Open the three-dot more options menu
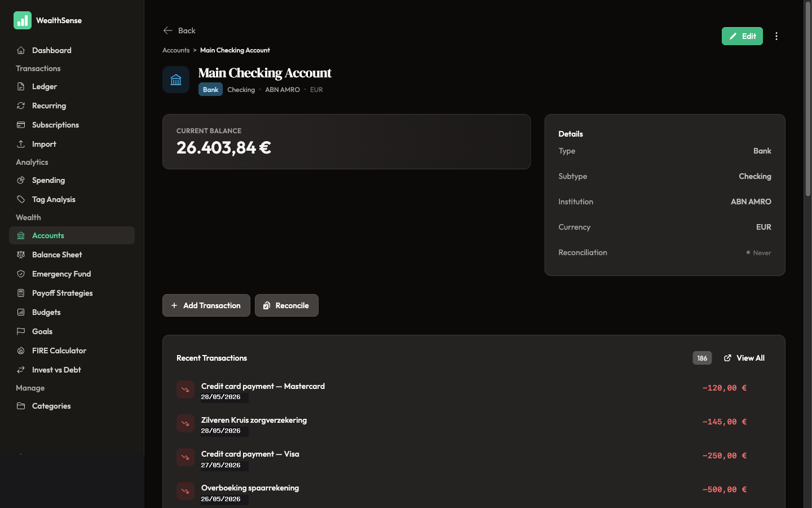Viewport: 812px width, 508px height. (x=776, y=36)
